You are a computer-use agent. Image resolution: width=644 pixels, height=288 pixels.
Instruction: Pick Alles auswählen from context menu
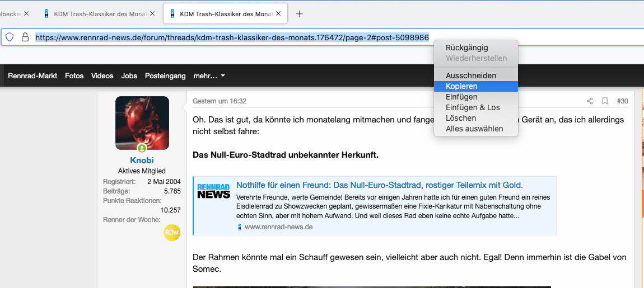pos(474,129)
